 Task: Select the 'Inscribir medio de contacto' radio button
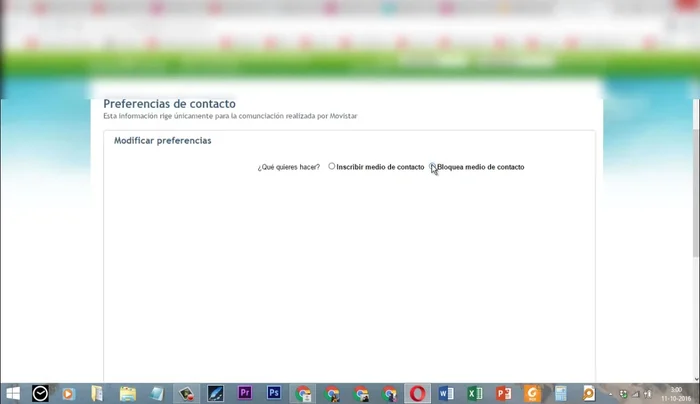click(331, 166)
